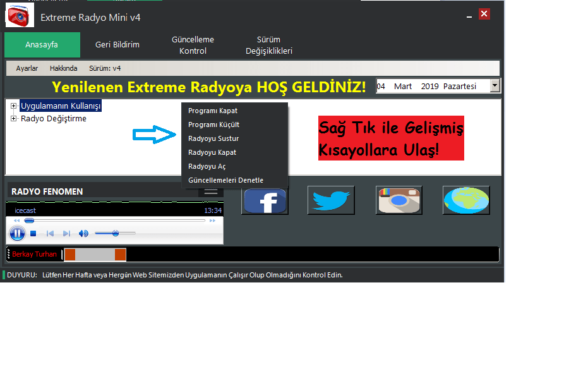Image resolution: width=588 pixels, height=388 pixels.
Task: Open the Instagram camera icon
Action: (x=399, y=200)
